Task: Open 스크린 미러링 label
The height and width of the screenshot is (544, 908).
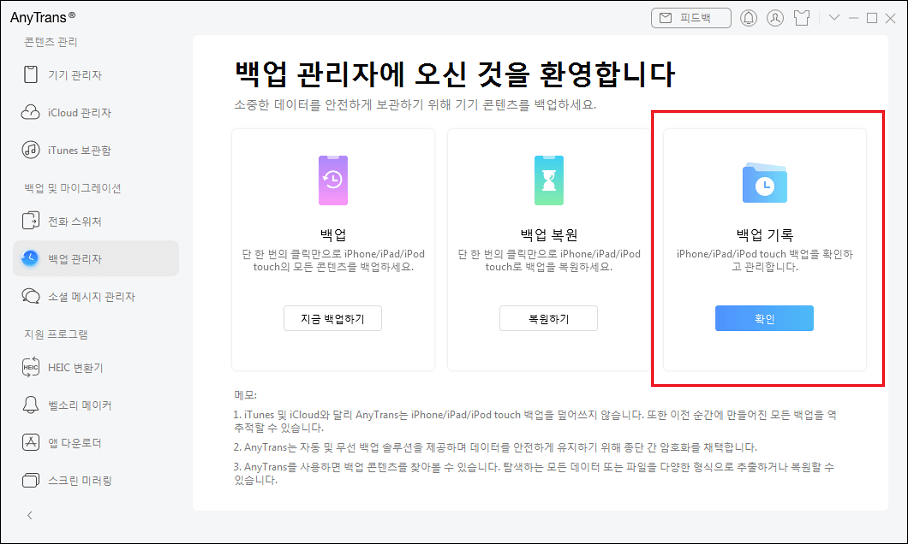Action: (x=80, y=481)
